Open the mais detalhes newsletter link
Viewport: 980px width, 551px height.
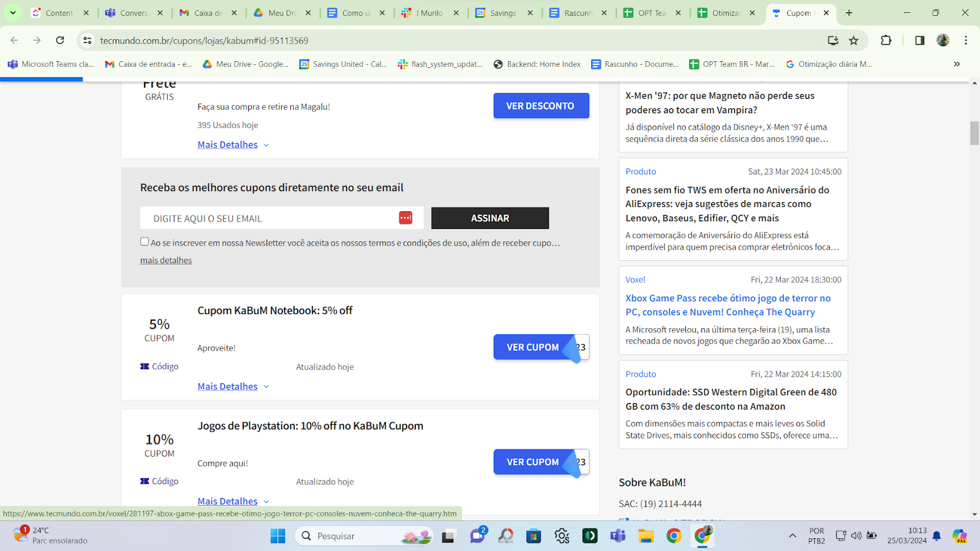click(x=166, y=260)
